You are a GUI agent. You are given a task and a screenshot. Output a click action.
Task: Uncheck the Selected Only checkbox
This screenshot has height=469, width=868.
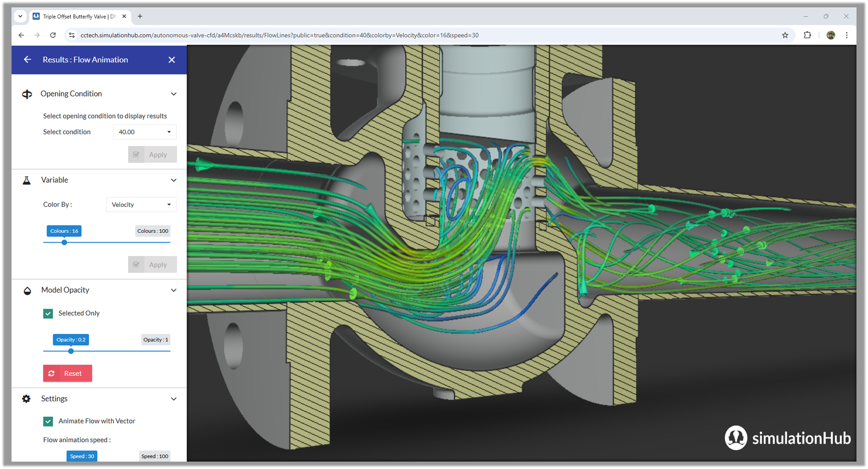point(48,314)
